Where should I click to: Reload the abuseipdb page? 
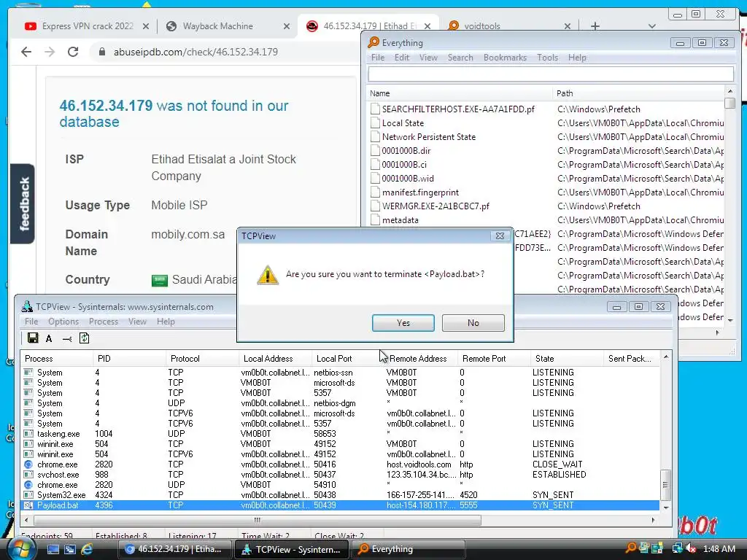pos(73,52)
